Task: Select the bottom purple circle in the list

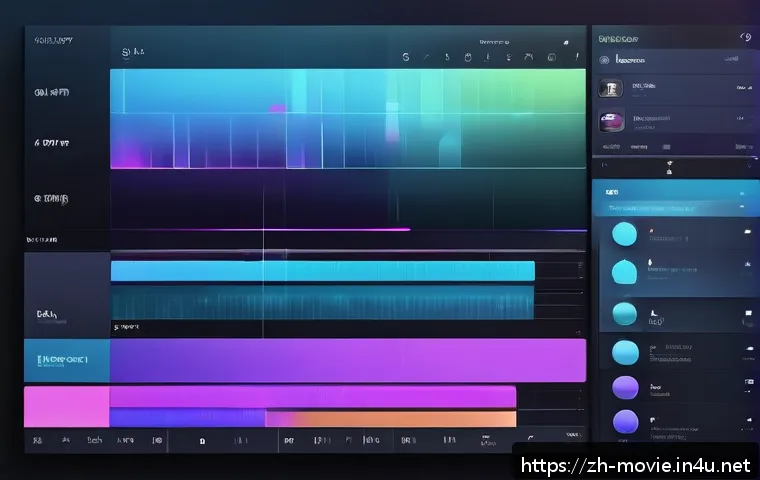Action: [x=625, y=422]
